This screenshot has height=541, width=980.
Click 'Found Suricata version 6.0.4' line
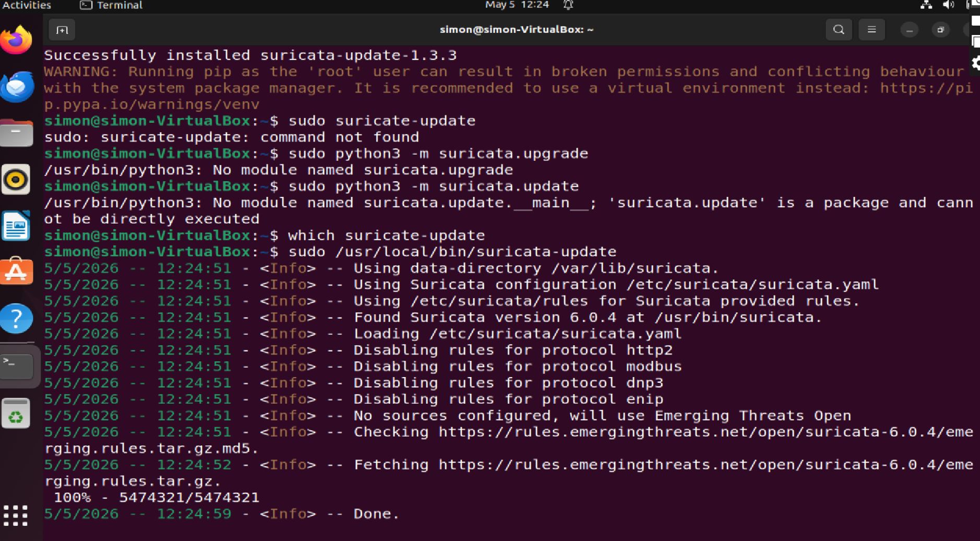point(433,317)
